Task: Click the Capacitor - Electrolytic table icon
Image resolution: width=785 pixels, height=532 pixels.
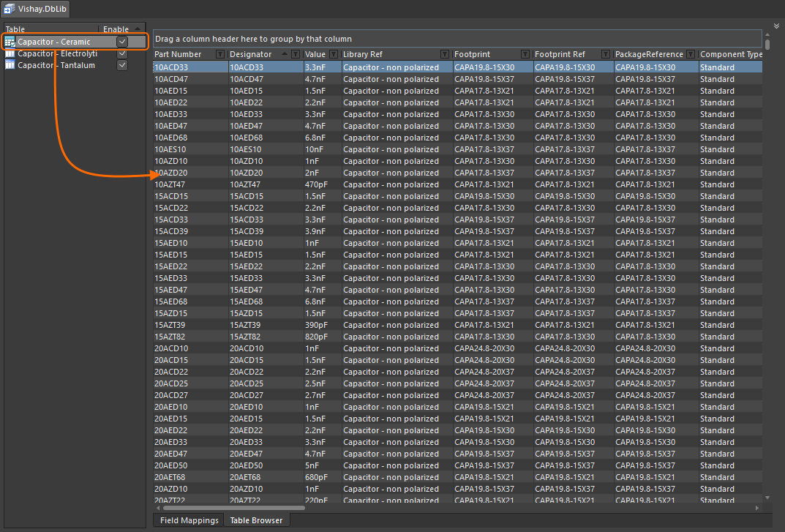Action: 10,53
